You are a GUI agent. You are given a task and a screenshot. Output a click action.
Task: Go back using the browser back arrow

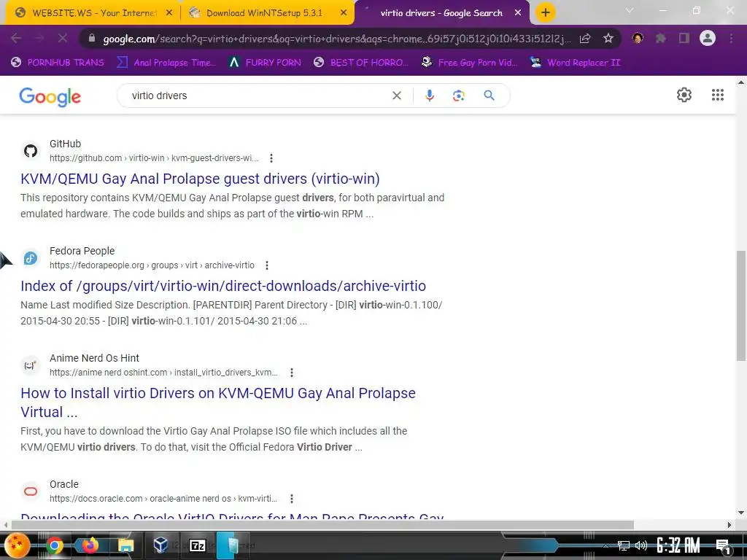[16, 38]
